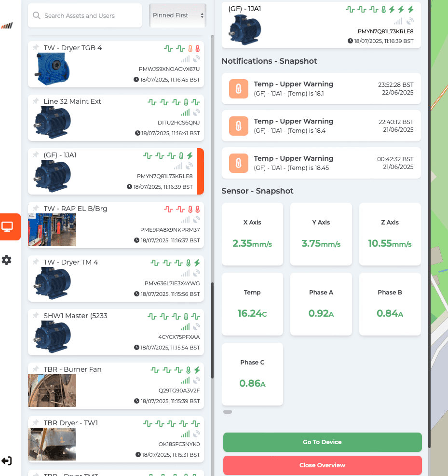Open the 22:40:12 Temp Upper Warning notification
This screenshot has height=476, width=448.
point(321,126)
